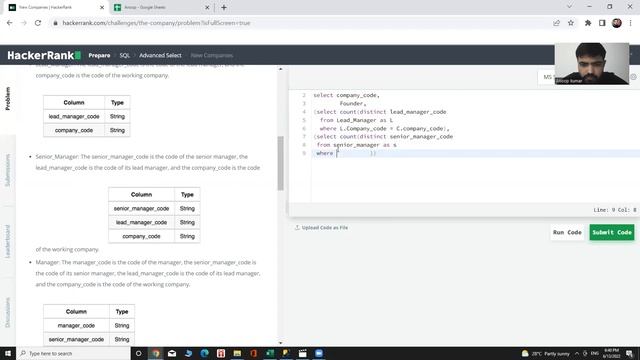Viewport: 640px width, 360px height.
Task: Click 'from Lead_Manager as L' code line
Action: pyautogui.click(x=356, y=120)
